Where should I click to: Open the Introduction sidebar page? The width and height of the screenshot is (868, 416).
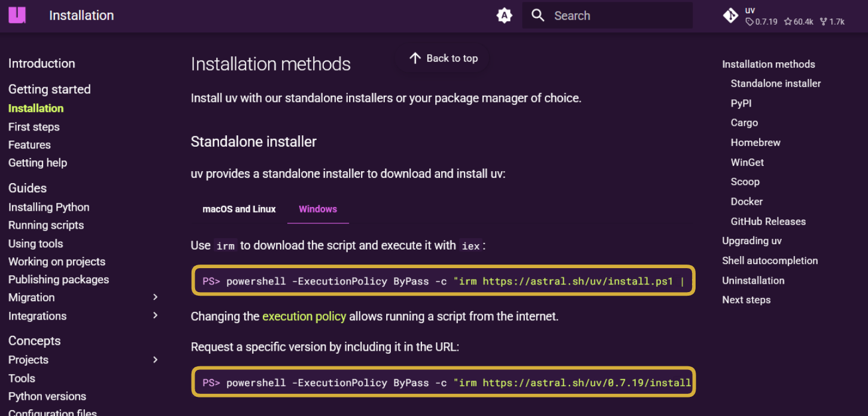(x=41, y=63)
